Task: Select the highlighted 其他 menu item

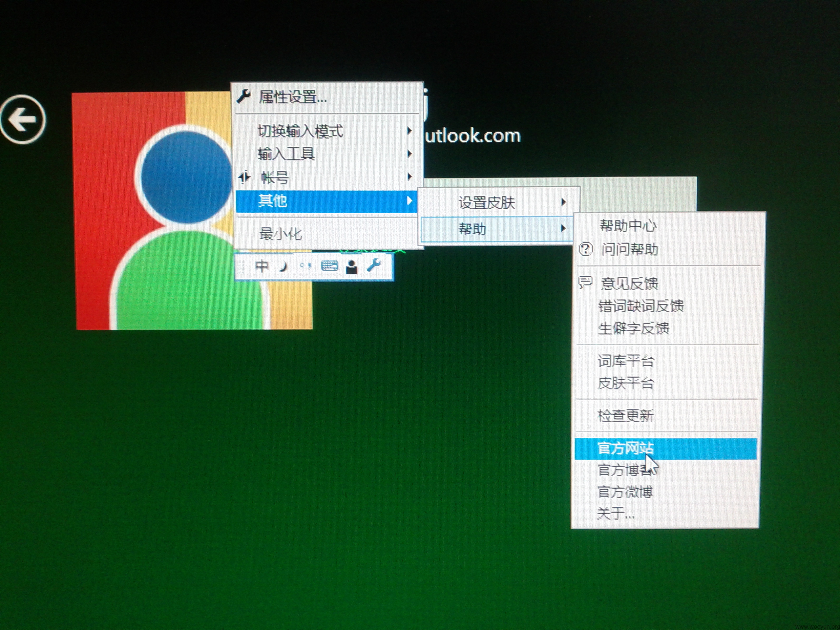Action: click(x=326, y=201)
